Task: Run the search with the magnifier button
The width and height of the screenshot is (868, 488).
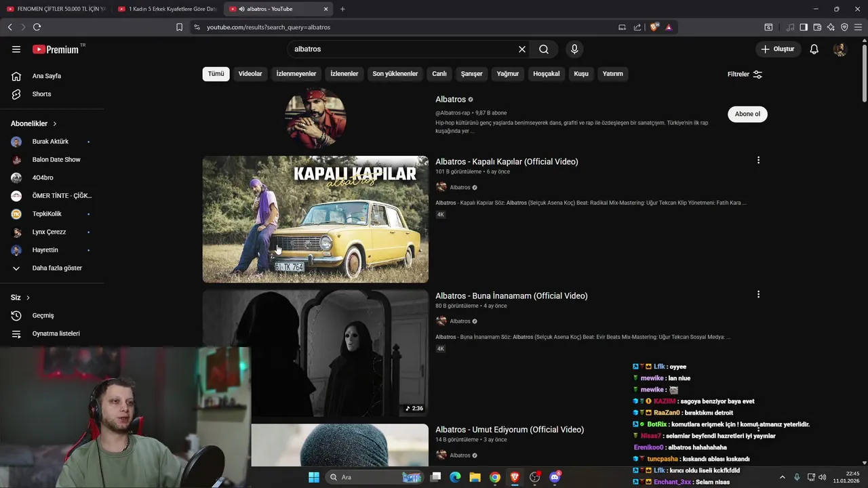Action: 544,49
